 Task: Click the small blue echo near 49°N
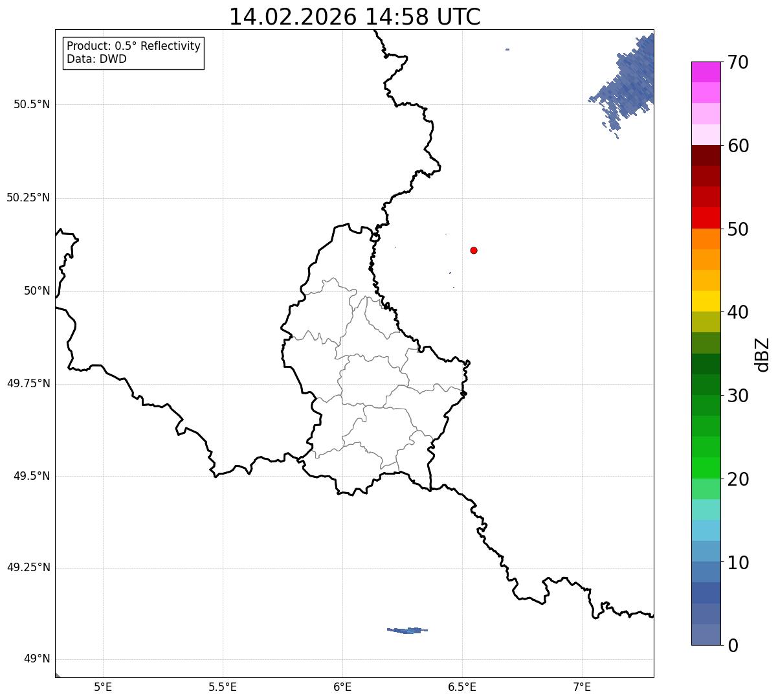pyautogui.click(x=407, y=630)
